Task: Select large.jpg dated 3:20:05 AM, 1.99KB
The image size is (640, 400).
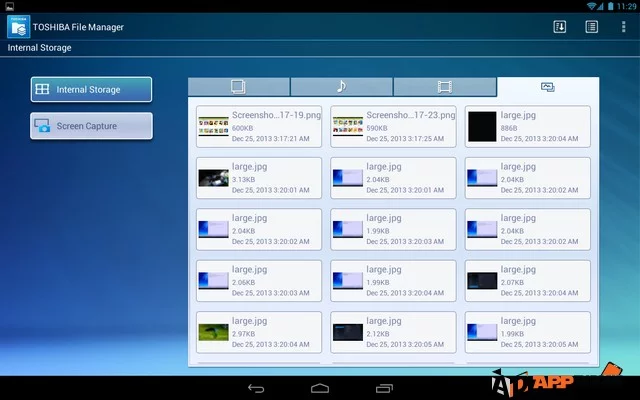Action: (x=527, y=332)
